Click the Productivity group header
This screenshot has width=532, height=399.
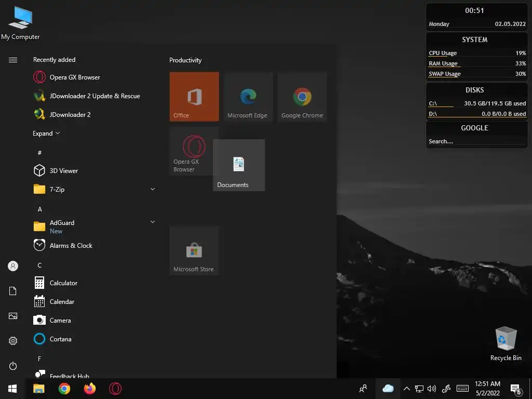185,60
